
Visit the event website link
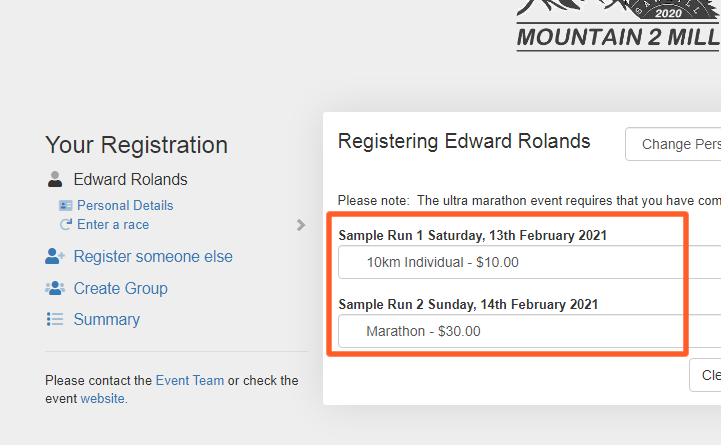[x=103, y=398]
